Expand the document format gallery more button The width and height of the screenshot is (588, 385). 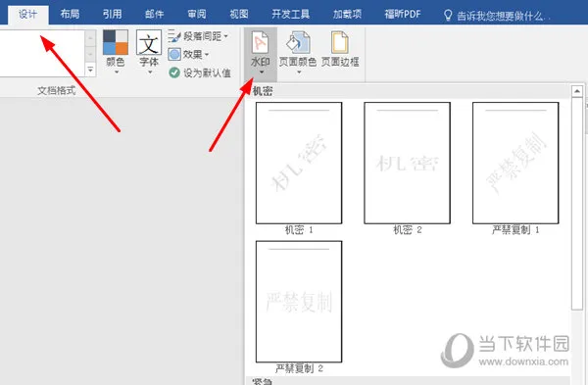coord(90,70)
